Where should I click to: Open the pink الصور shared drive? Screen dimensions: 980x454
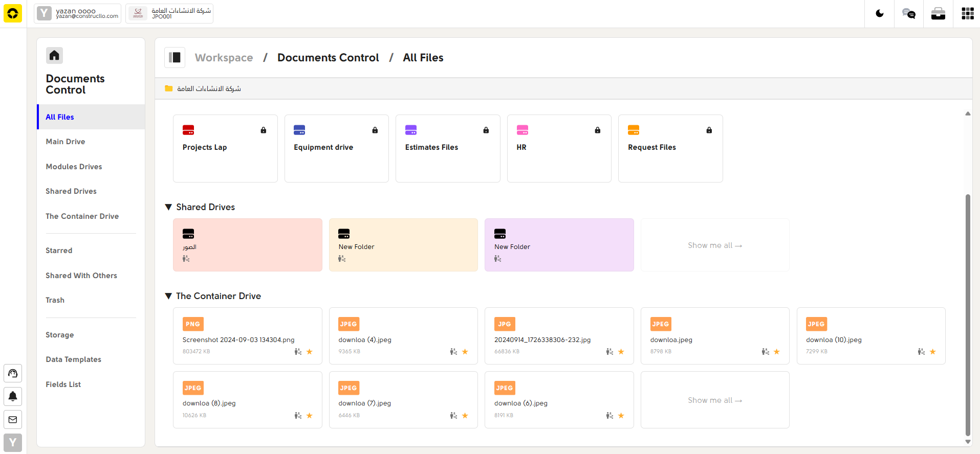(x=248, y=245)
